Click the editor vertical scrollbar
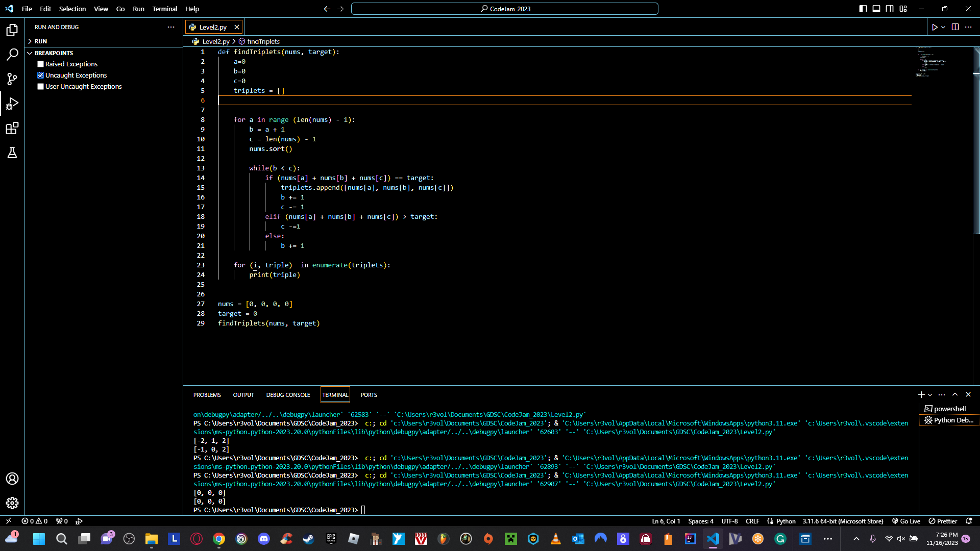 point(976,153)
